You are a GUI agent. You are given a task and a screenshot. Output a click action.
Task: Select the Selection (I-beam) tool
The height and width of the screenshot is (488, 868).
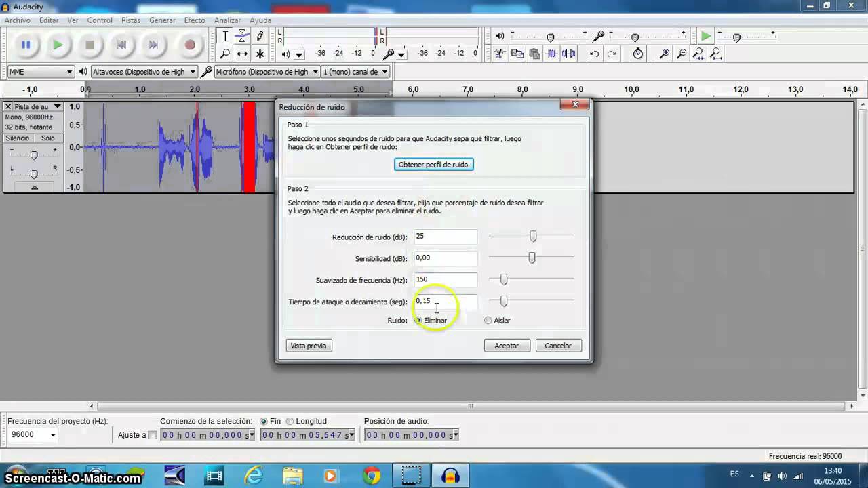[x=225, y=37]
